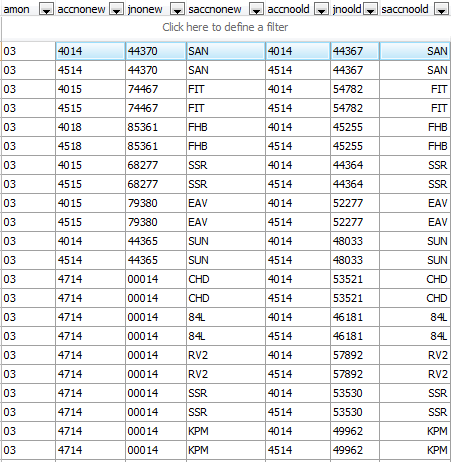Select jnoold cell 49962 with accnoold 4014

355,431
